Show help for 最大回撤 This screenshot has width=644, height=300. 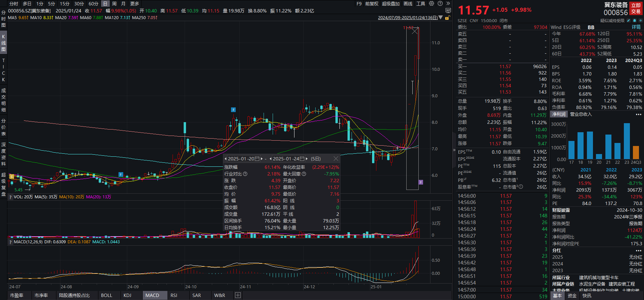tap(304, 174)
